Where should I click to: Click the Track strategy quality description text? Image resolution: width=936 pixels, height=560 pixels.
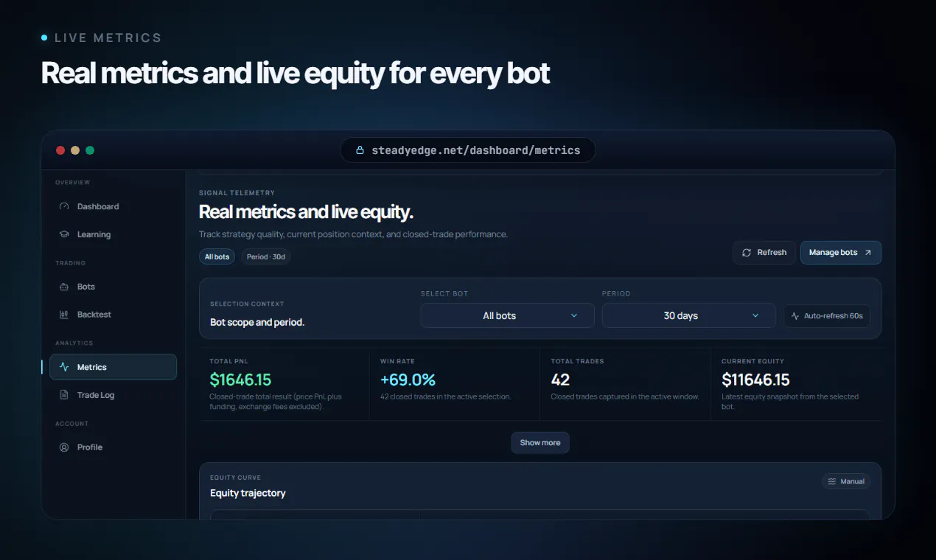tap(353, 234)
